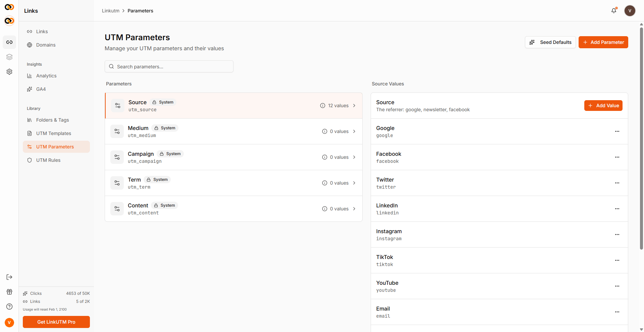The width and height of the screenshot is (644, 332).
Task: Open GA4 in the sidebar
Action: click(56, 89)
